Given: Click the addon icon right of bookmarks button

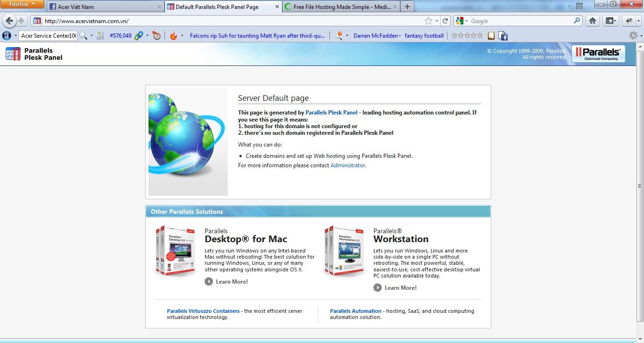Looking at the screenshot, I should (627, 21).
